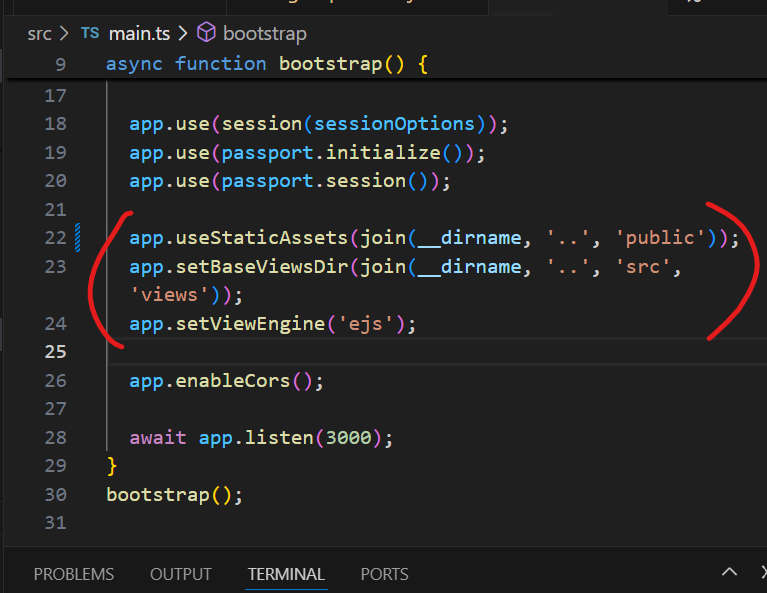Click the bootstrap cube symbol icon
The width and height of the screenshot is (767, 593).
coord(206,33)
